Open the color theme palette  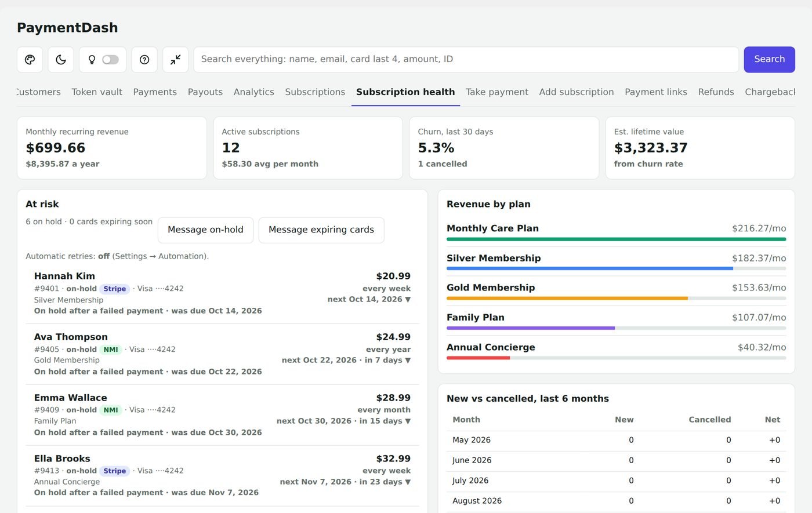coord(30,60)
